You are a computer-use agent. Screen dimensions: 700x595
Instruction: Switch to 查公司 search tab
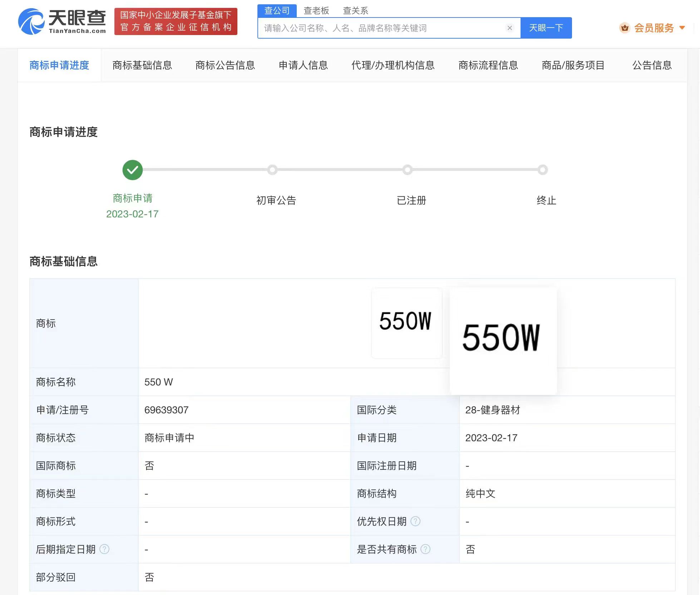pyautogui.click(x=277, y=11)
